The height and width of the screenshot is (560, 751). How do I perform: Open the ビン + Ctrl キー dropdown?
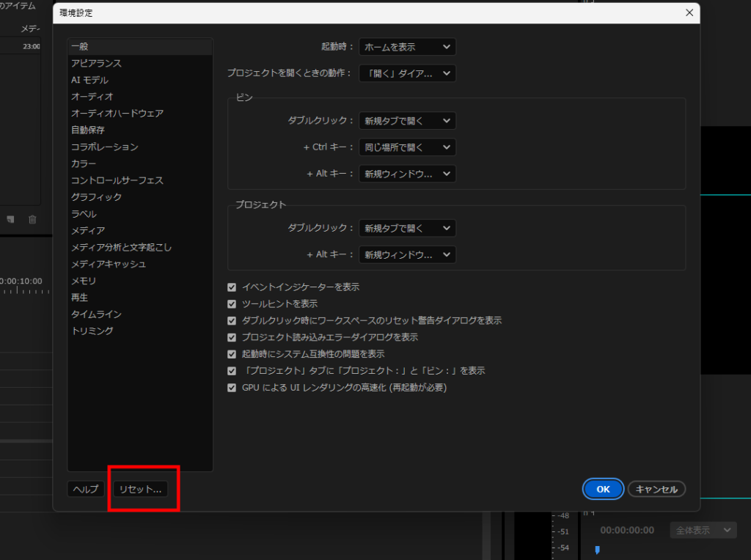(x=407, y=147)
